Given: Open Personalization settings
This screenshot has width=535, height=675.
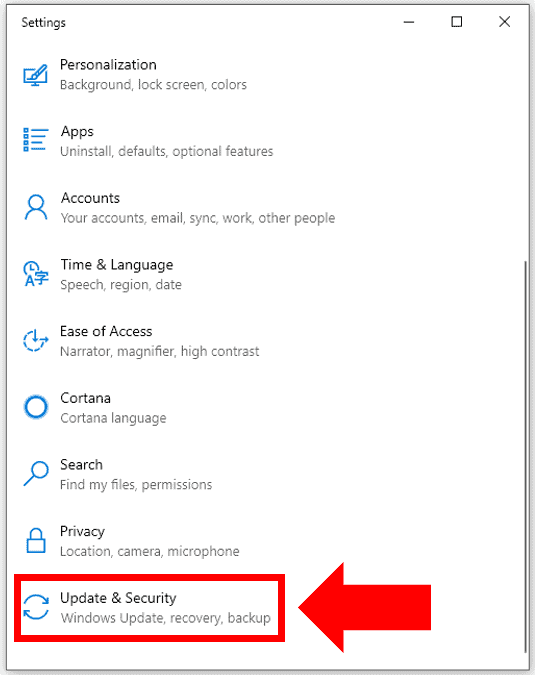Looking at the screenshot, I should click(108, 65).
